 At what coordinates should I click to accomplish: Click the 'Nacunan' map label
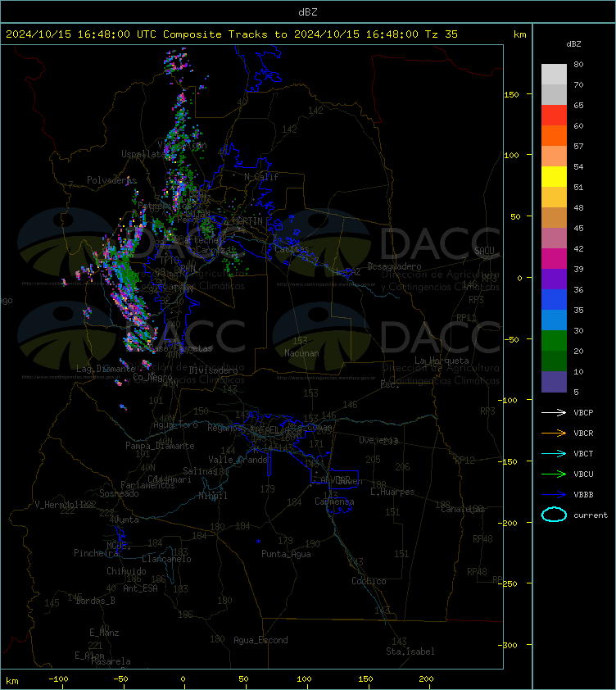pos(301,353)
